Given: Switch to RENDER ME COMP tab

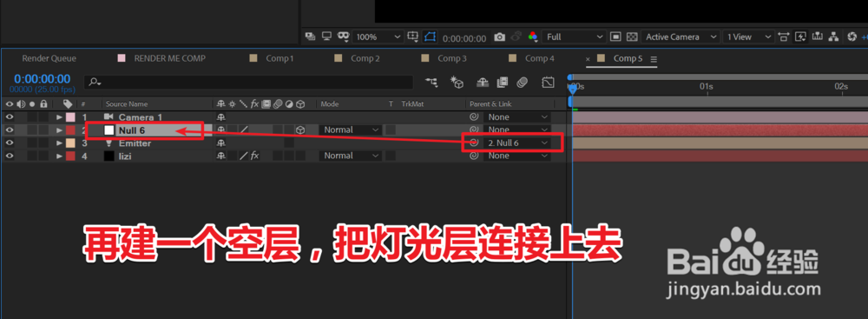Looking at the screenshot, I should tap(169, 58).
